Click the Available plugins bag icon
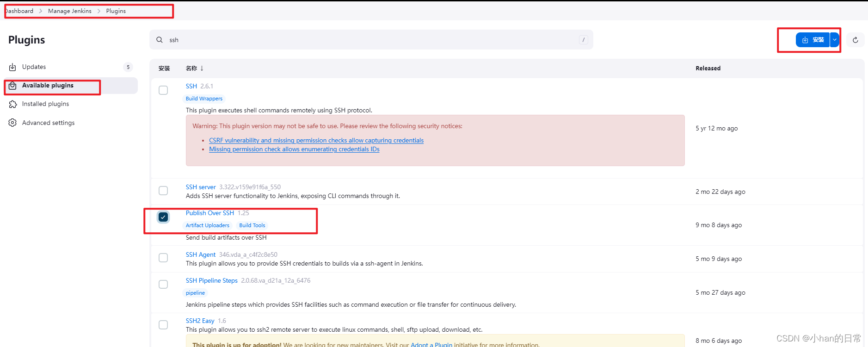 (12, 86)
